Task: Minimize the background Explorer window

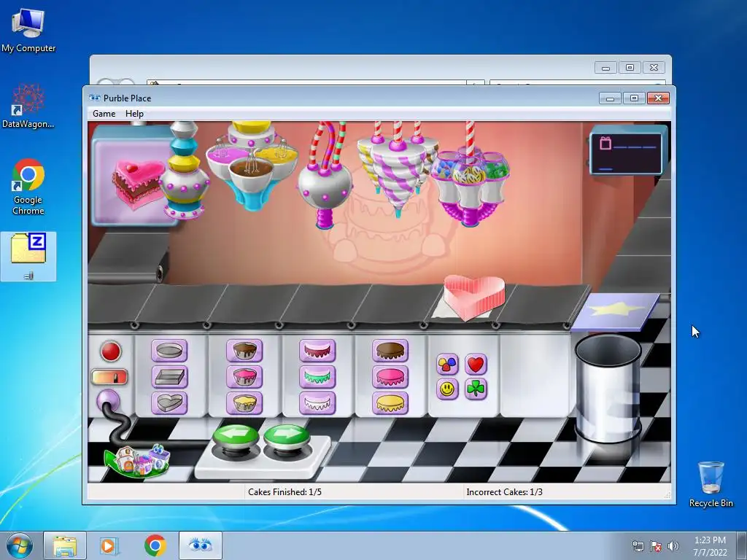Action: pos(605,68)
